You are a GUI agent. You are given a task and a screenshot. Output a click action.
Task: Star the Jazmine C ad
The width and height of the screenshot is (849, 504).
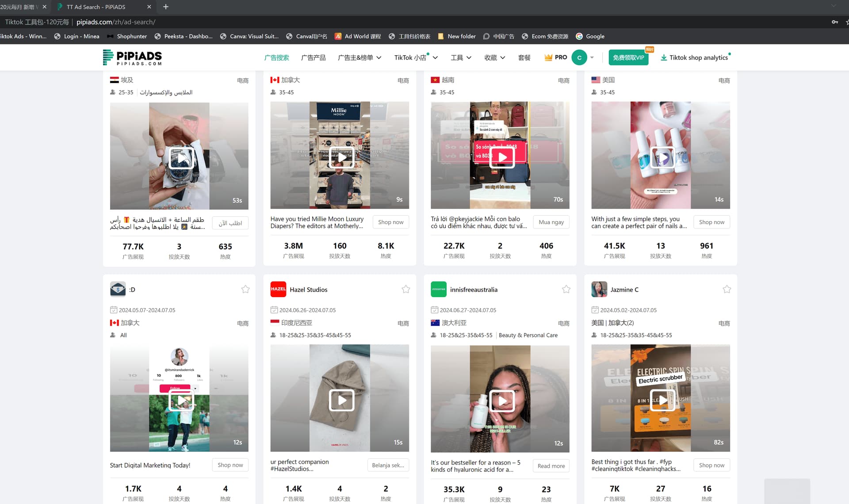727,289
